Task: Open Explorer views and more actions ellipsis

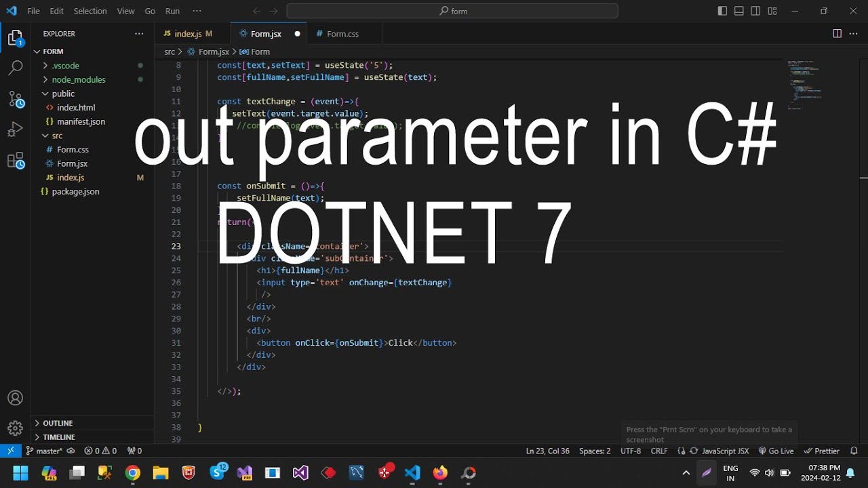Action: click(x=139, y=33)
